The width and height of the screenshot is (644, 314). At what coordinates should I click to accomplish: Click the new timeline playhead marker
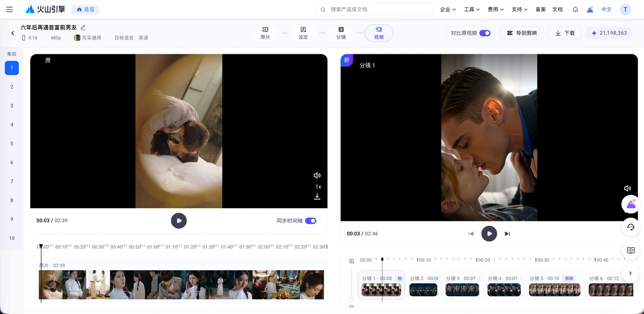pyautogui.click(x=382, y=259)
